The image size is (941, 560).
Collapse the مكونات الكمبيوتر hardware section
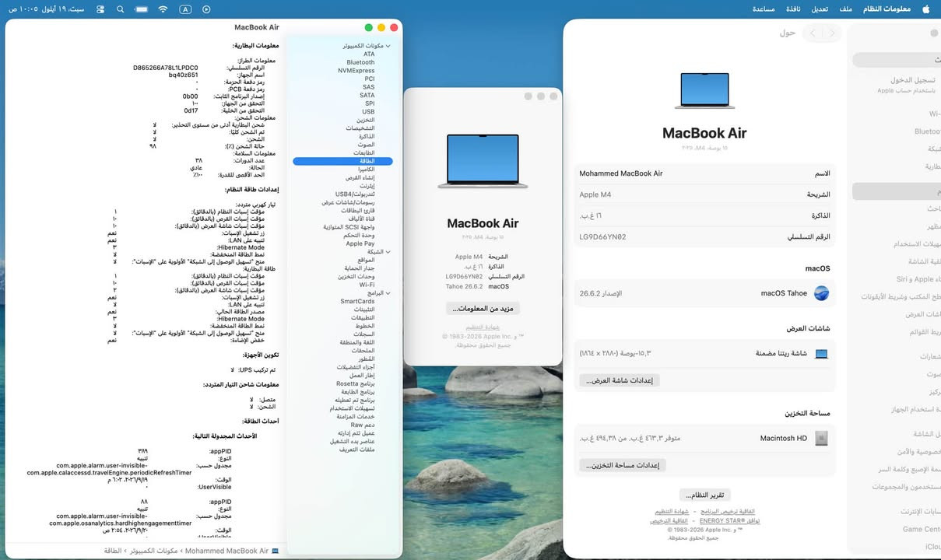click(x=388, y=46)
